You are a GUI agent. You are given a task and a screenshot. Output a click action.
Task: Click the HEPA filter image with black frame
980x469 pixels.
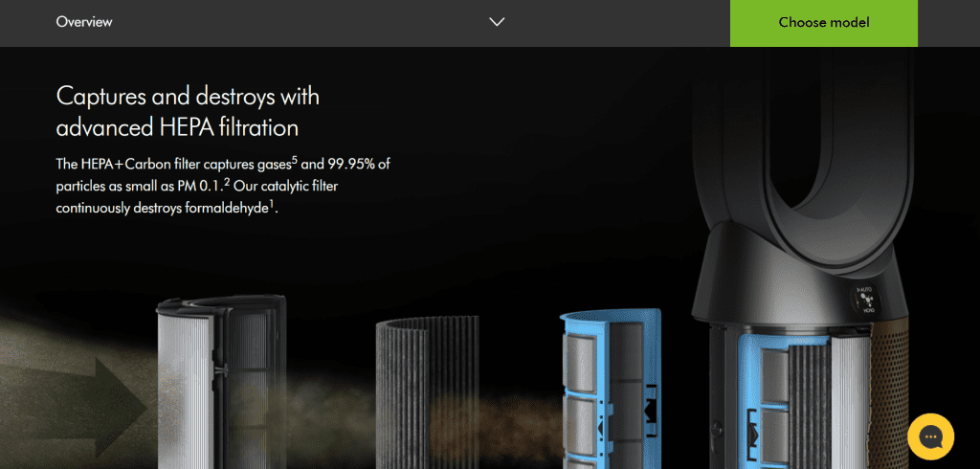coord(221,382)
